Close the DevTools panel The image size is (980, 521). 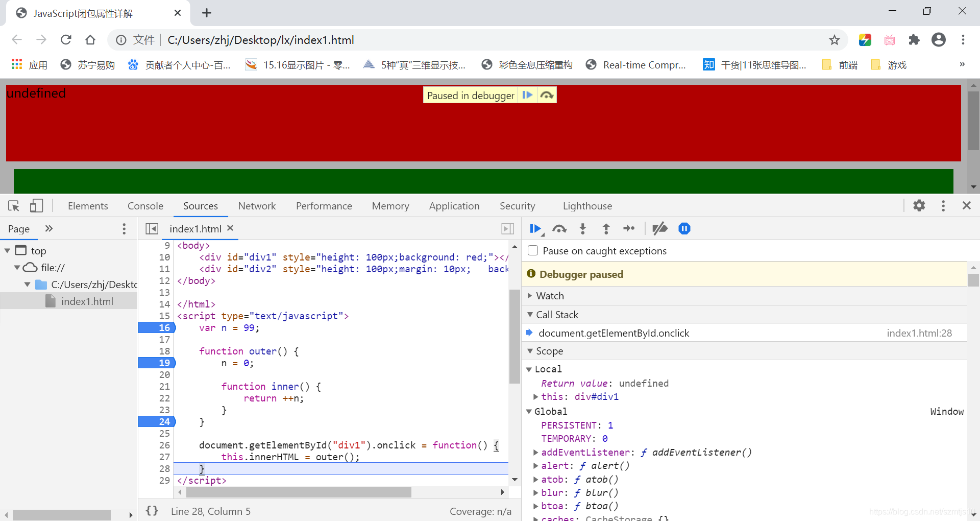point(966,205)
